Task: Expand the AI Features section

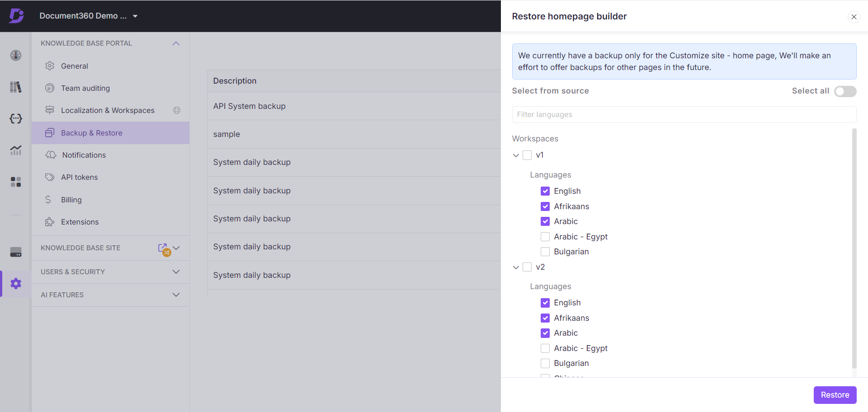Action: [x=176, y=295]
